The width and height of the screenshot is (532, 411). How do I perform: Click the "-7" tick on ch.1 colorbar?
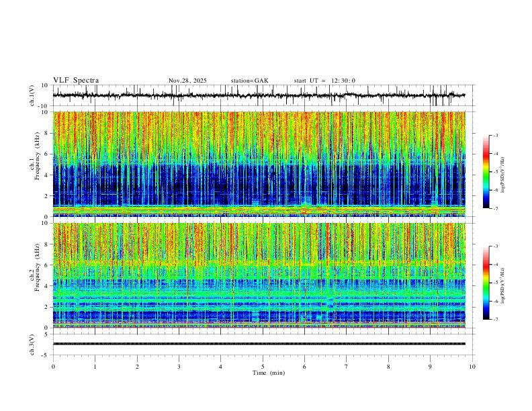(496, 208)
